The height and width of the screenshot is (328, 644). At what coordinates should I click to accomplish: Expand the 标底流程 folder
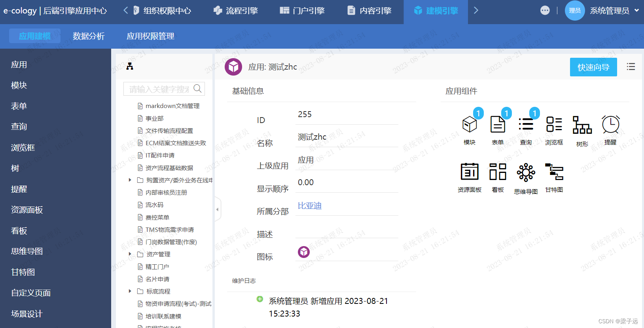130,291
